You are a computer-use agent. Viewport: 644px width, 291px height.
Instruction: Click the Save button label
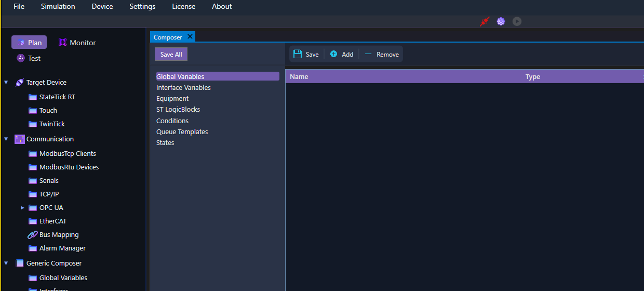(312, 54)
